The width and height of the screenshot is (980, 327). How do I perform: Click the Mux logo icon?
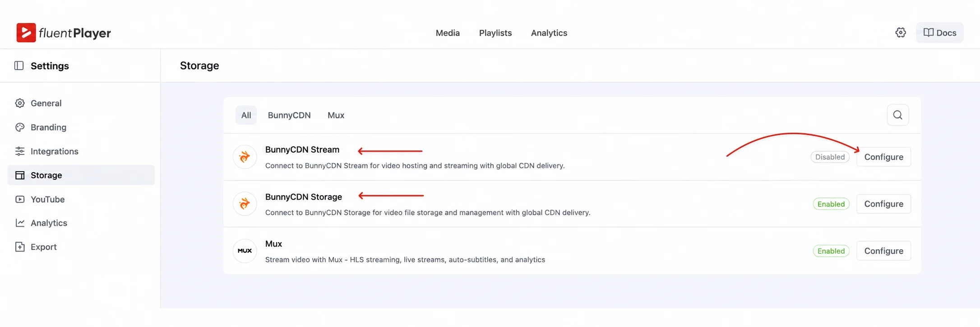[x=245, y=251]
